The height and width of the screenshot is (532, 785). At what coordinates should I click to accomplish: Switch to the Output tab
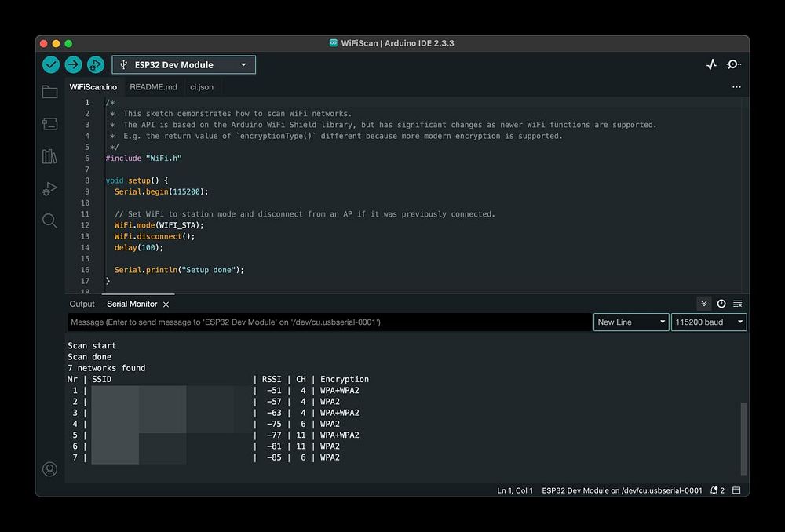click(x=82, y=304)
